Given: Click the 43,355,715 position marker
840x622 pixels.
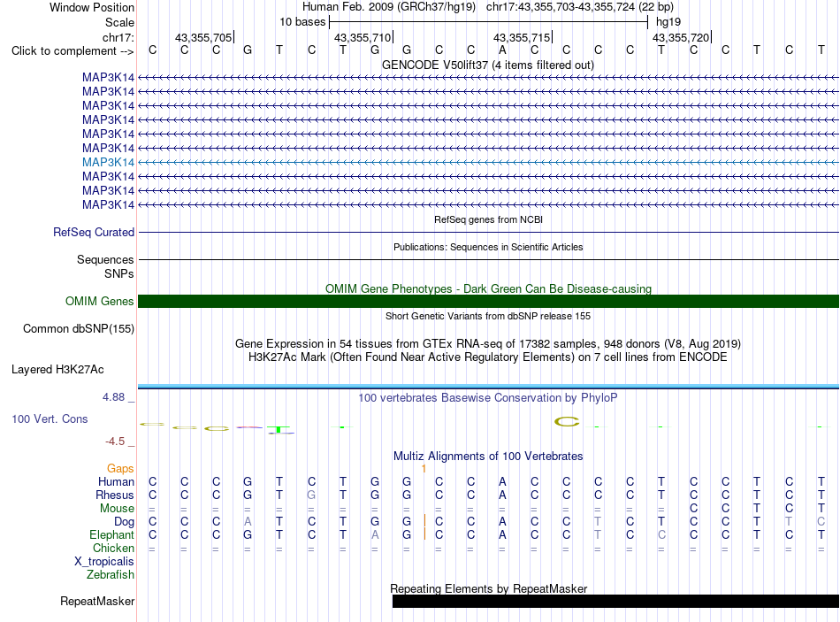Looking at the screenshot, I should pyautogui.click(x=522, y=37).
